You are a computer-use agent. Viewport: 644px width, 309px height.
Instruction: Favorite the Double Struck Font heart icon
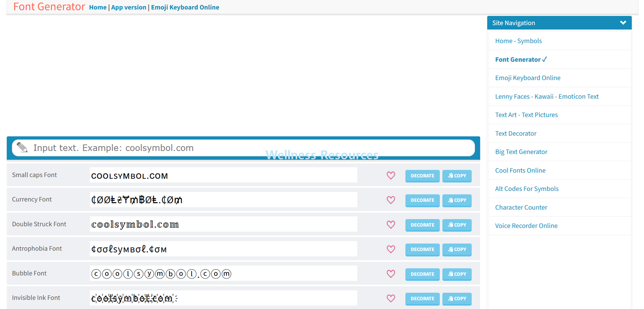point(391,225)
